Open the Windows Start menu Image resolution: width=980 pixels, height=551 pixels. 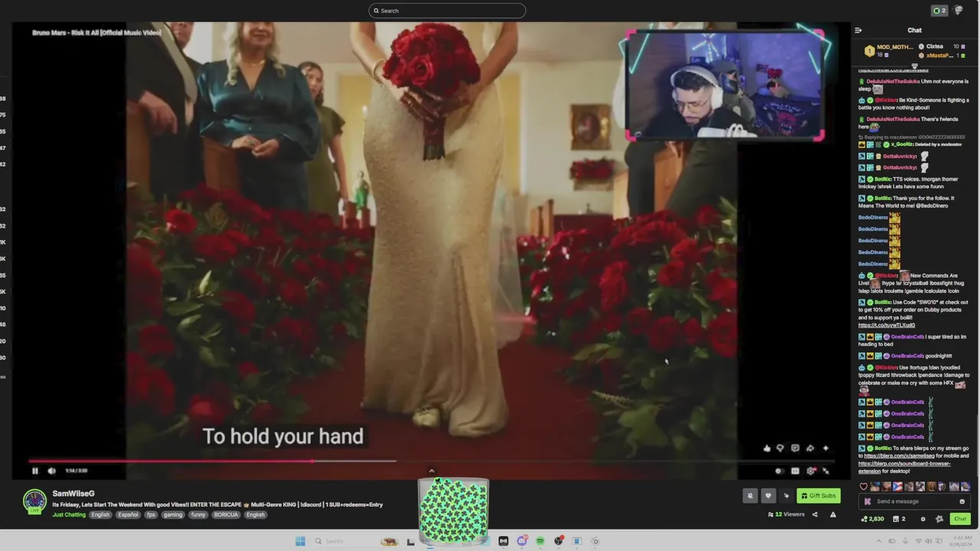coord(300,541)
